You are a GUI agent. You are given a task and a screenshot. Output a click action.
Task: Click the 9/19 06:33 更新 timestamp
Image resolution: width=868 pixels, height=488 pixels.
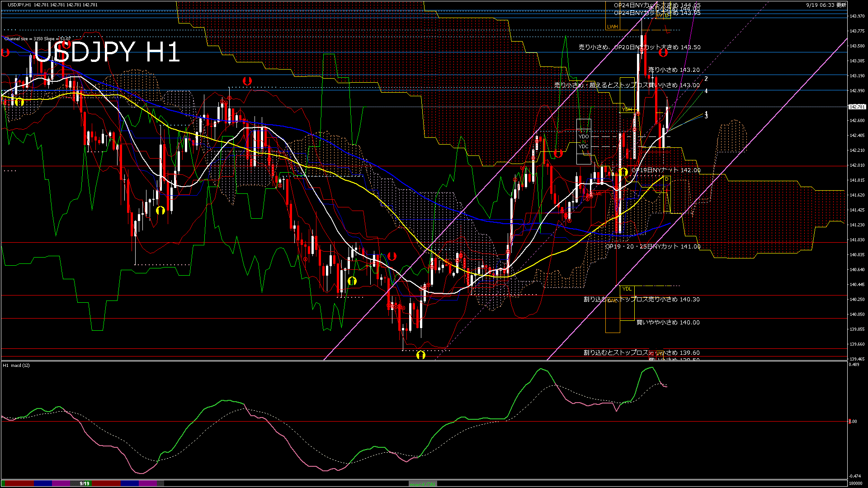point(826,5)
